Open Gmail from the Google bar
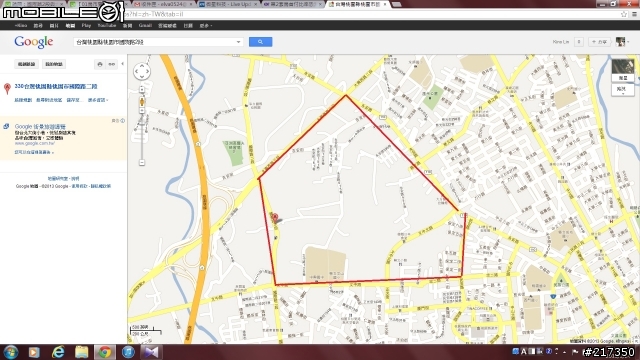 click(145, 25)
